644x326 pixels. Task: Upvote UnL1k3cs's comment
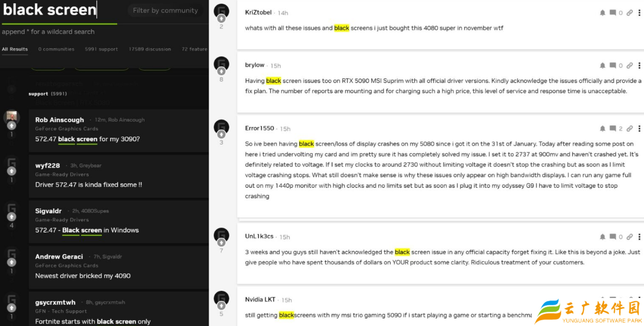(221, 243)
